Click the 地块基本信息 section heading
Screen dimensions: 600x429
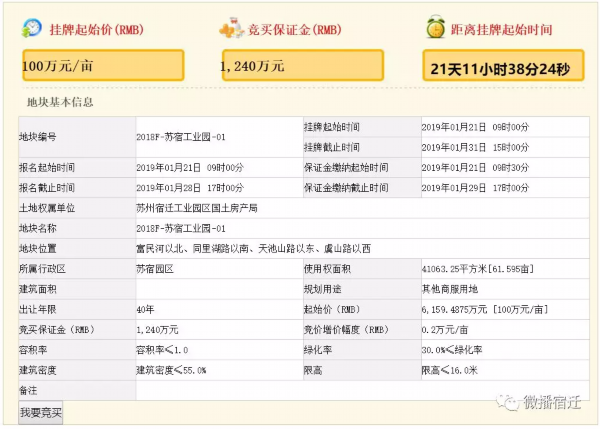pos(61,101)
